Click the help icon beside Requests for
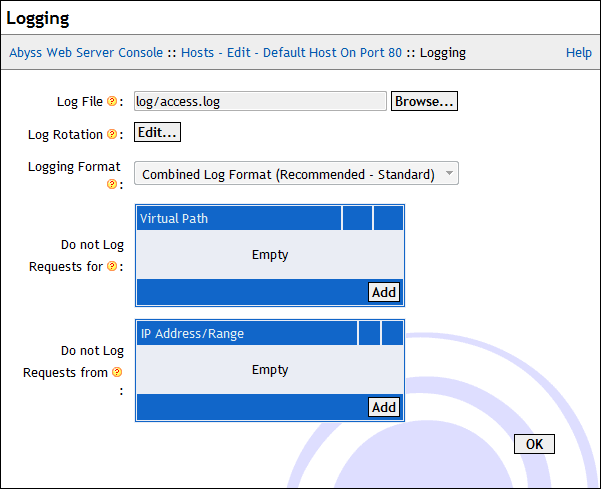The width and height of the screenshot is (601, 489). 112,266
